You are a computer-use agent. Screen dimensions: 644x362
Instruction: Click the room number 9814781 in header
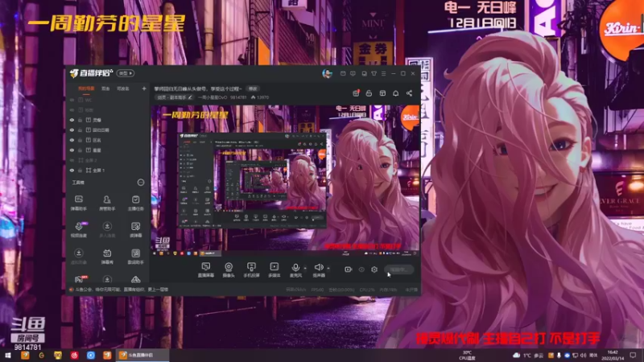(238, 97)
